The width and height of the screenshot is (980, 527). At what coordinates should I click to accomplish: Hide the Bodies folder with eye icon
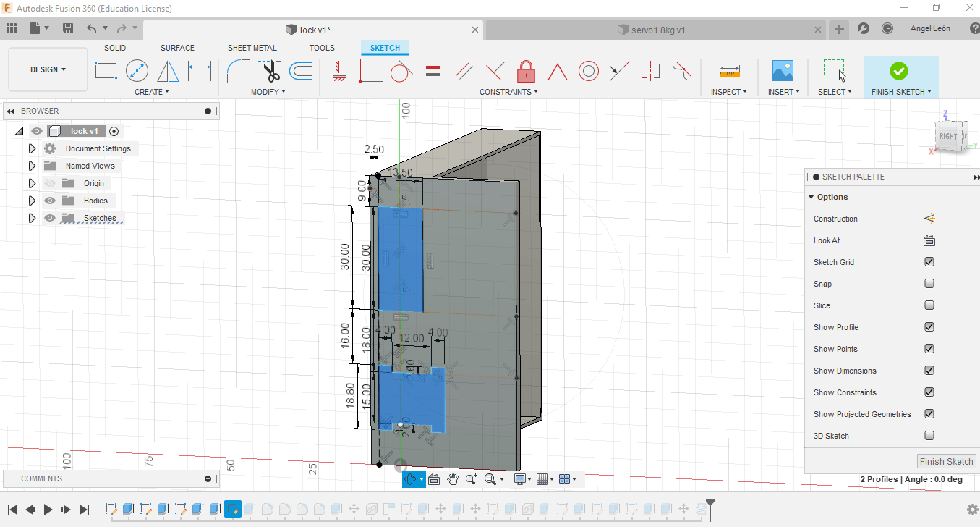point(50,201)
